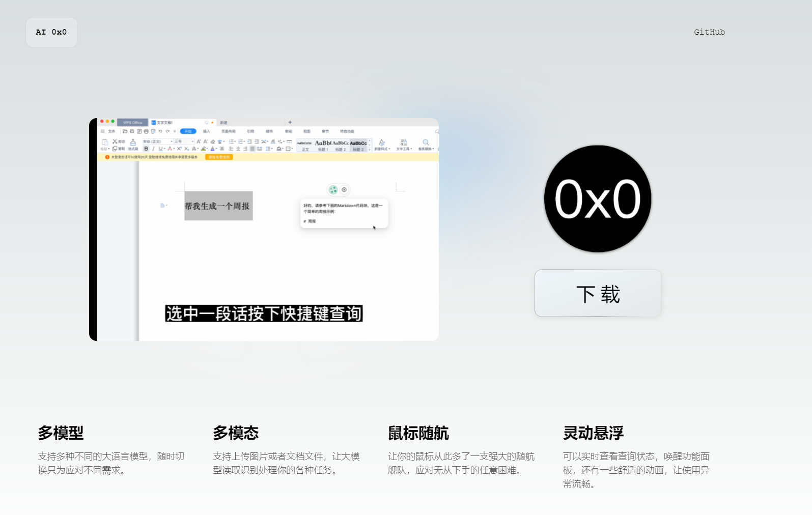Click the round black 0x0 logo
812x515 pixels.
[598, 199]
